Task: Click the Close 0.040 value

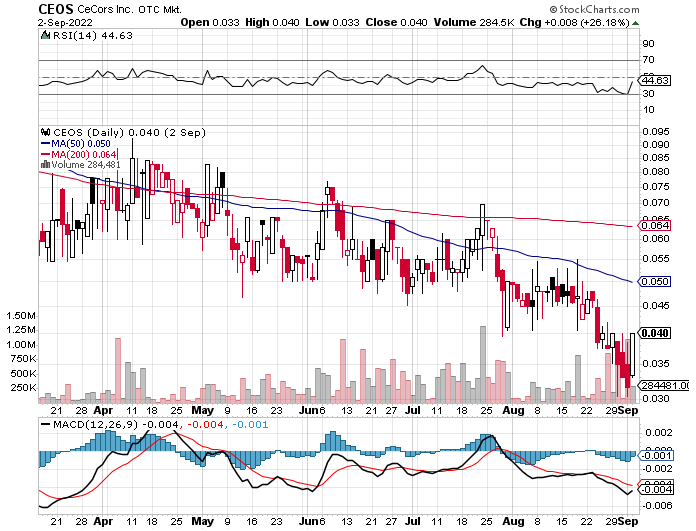Action: point(396,22)
